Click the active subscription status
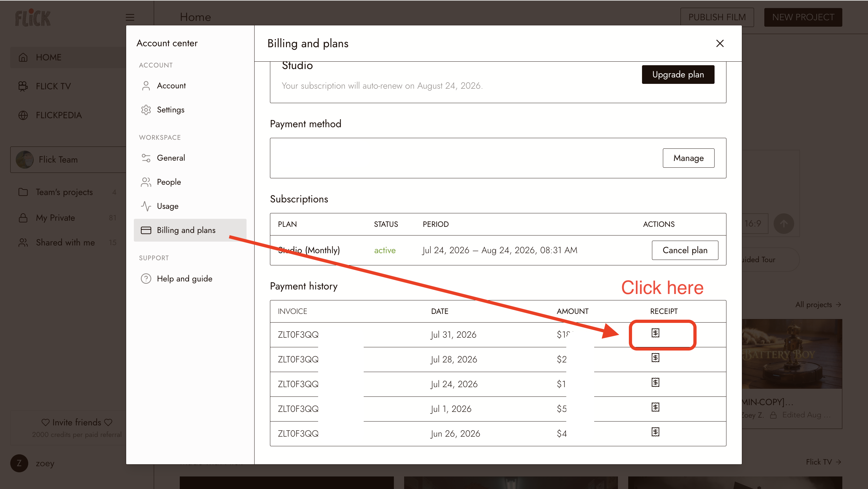This screenshot has width=868, height=489. (385, 250)
